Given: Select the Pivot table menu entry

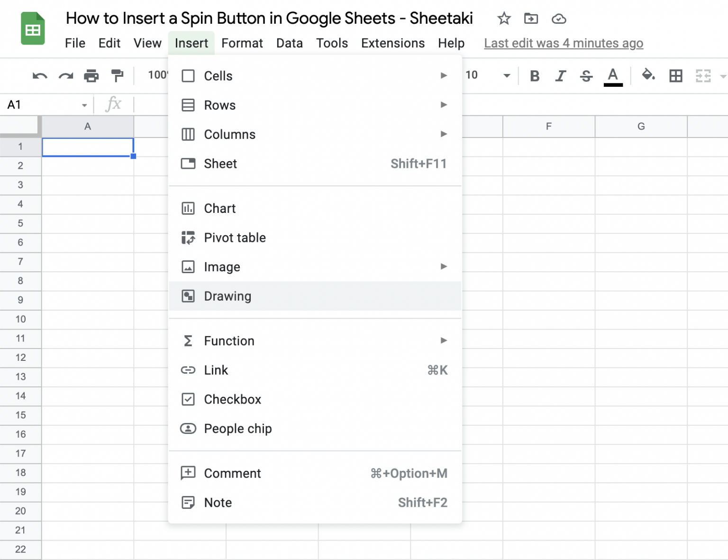Looking at the screenshot, I should (235, 238).
